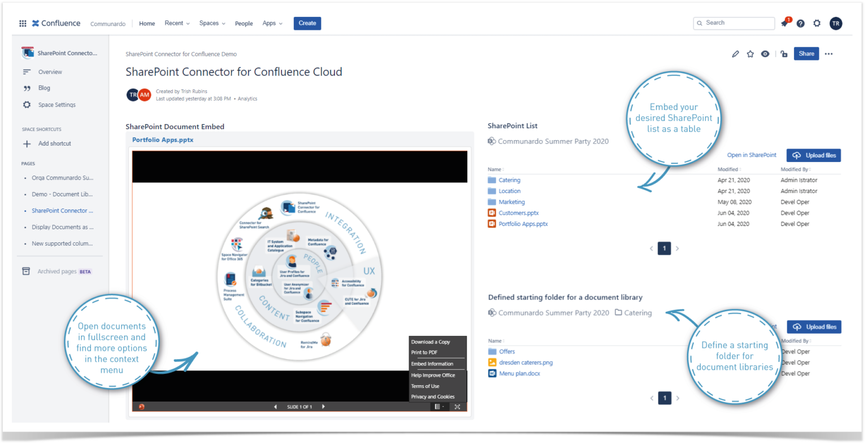Select the pencil icon to edit the page

(x=735, y=54)
